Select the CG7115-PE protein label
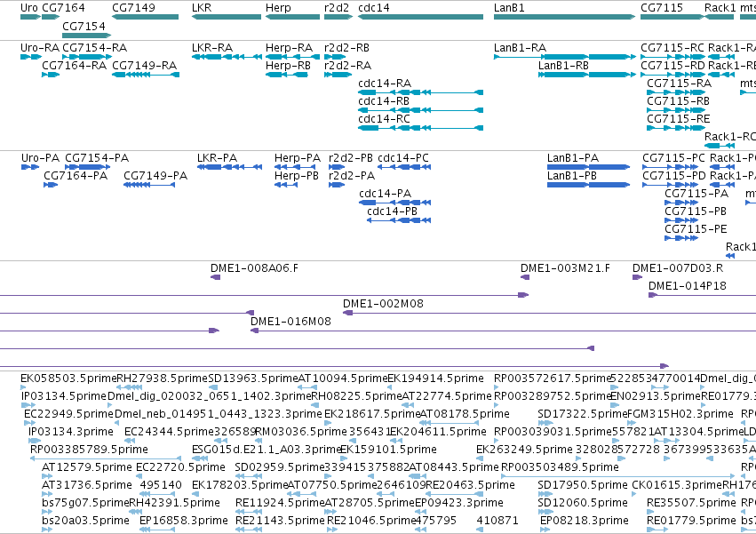The height and width of the screenshot is (534, 756). point(696,229)
